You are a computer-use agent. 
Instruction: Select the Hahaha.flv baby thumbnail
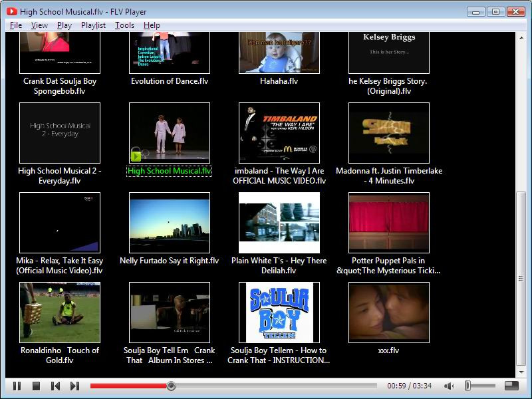pos(279,53)
